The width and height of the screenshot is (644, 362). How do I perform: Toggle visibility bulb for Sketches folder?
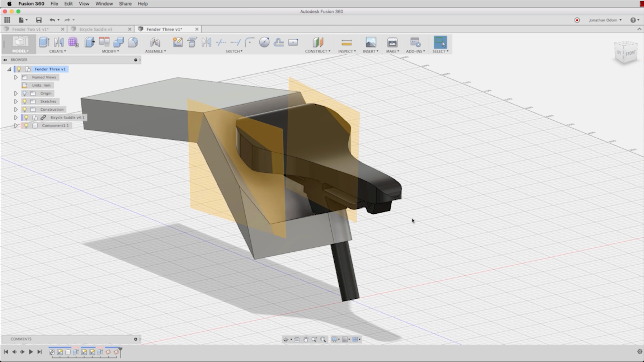pyautogui.click(x=25, y=101)
